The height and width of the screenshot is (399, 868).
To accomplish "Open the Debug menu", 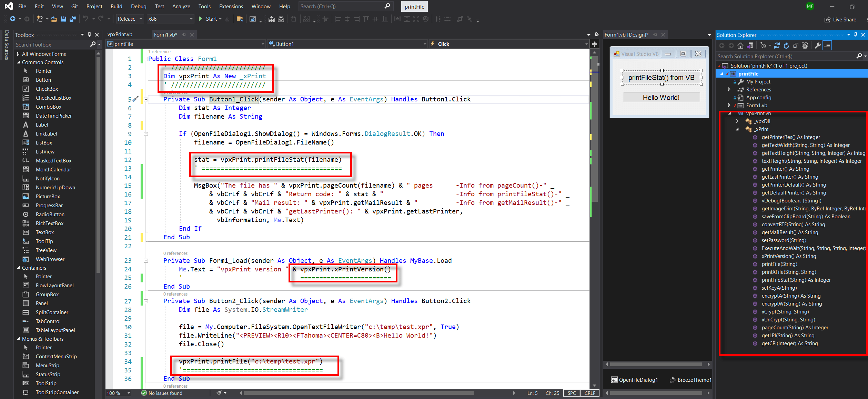I will click(138, 6).
